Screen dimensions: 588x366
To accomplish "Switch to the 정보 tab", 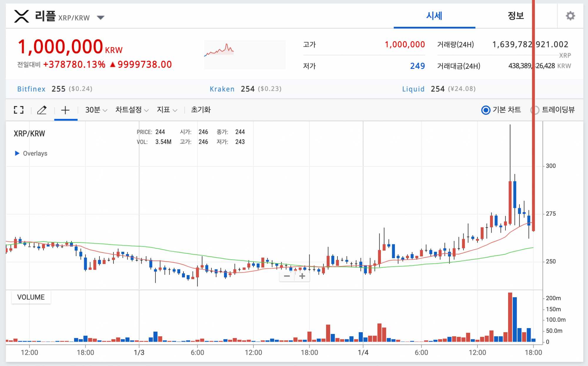I will click(516, 16).
